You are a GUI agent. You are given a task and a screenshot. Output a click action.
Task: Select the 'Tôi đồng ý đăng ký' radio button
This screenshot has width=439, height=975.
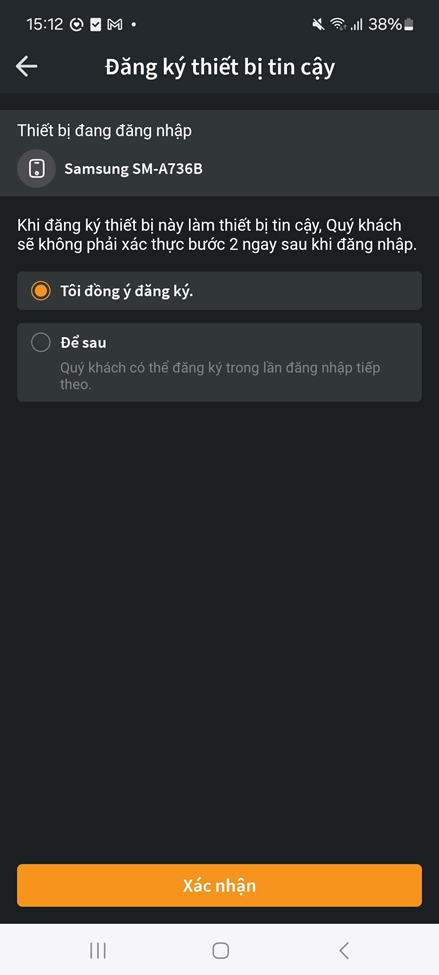point(40,290)
